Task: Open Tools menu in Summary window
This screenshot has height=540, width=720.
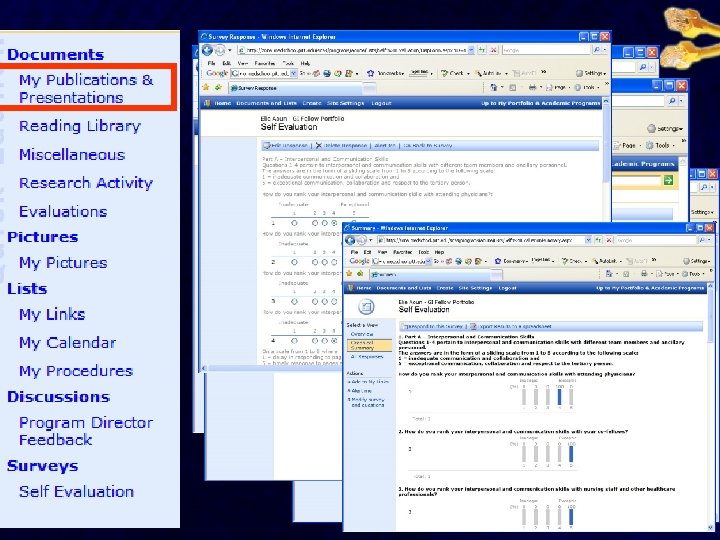Action: 424,252
